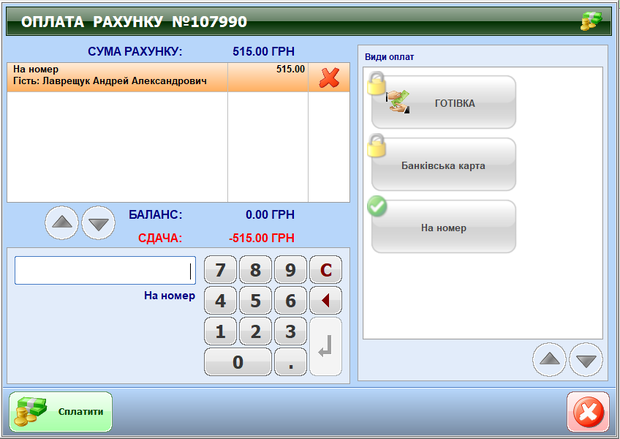Clear input with the C key

(x=325, y=270)
